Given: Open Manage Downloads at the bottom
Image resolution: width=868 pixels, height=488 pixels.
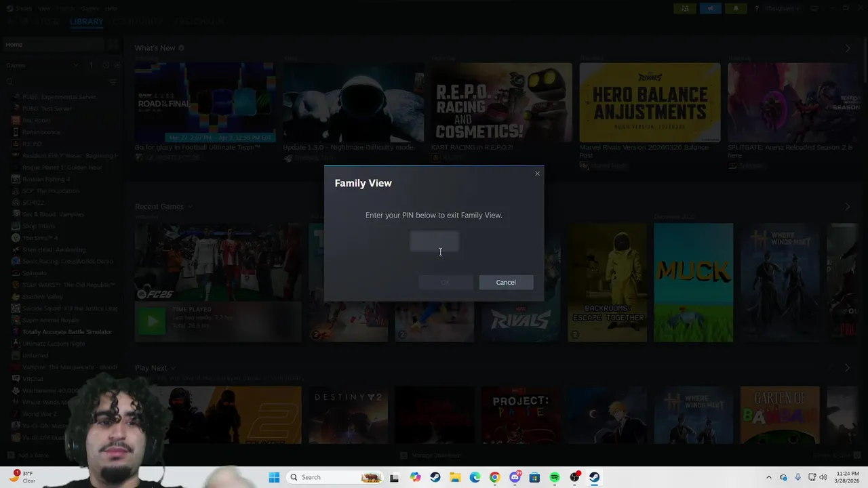Looking at the screenshot, I should (431, 455).
